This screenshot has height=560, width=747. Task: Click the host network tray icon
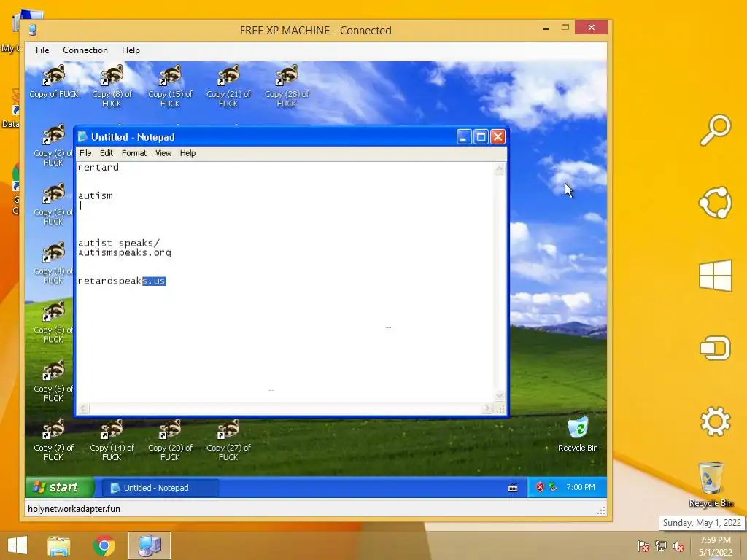[x=661, y=546]
